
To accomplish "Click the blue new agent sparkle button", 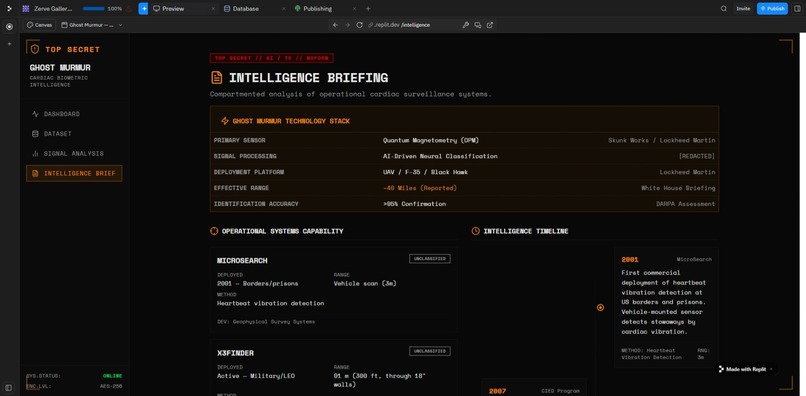I will point(143,9).
